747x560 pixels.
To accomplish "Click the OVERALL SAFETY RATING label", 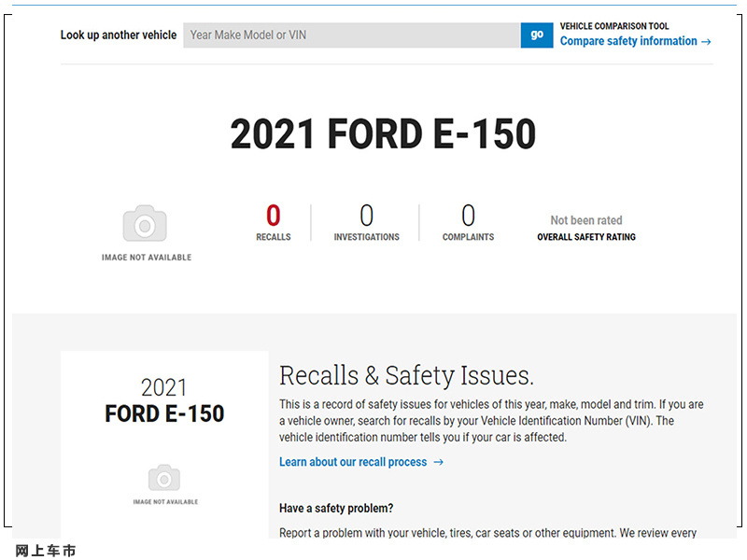I will click(x=586, y=237).
